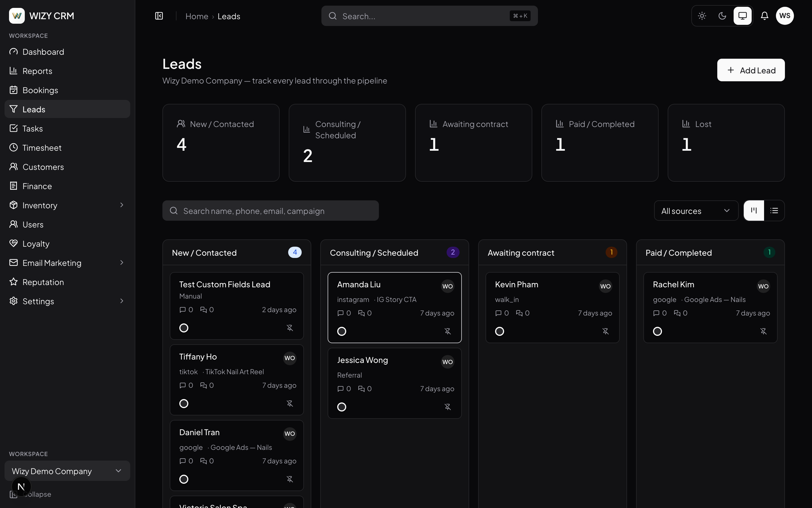Toggle status circle on Daniel Tran card
This screenshot has width=812, height=508.
pyautogui.click(x=184, y=479)
